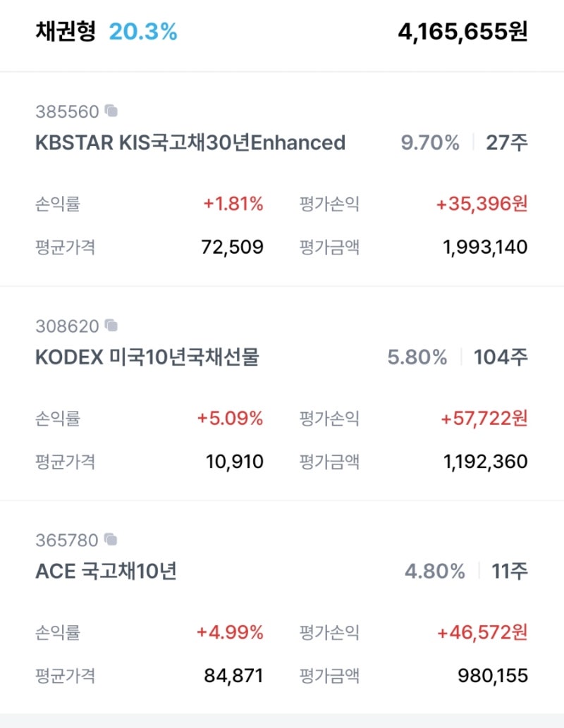Tap total amount 4,165,655원
564x728 pixels.
pos(462,32)
